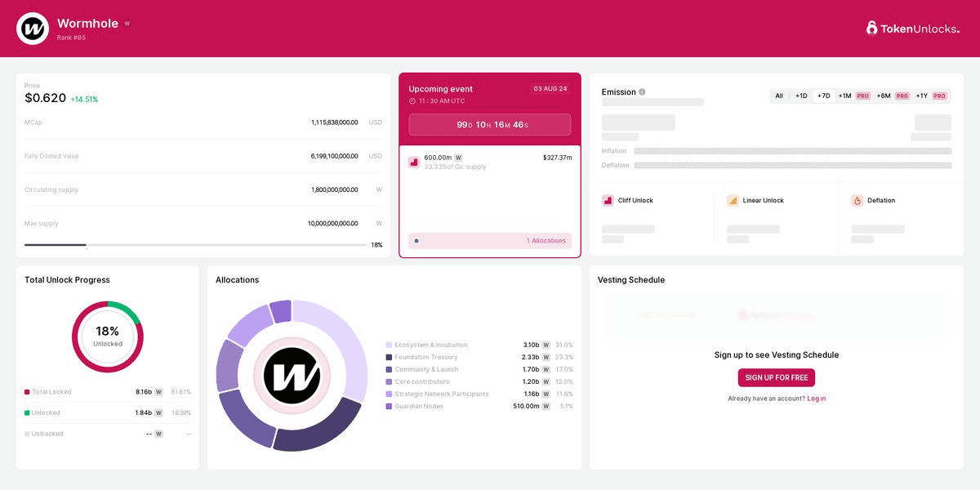Click the Strategic Network Participants color swatch
This screenshot has width=980, height=490.
pyautogui.click(x=389, y=394)
